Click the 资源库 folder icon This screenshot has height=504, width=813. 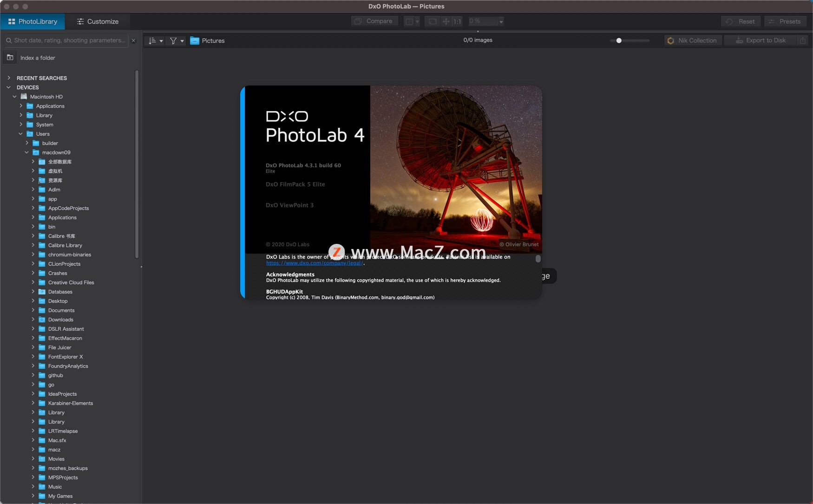point(42,180)
